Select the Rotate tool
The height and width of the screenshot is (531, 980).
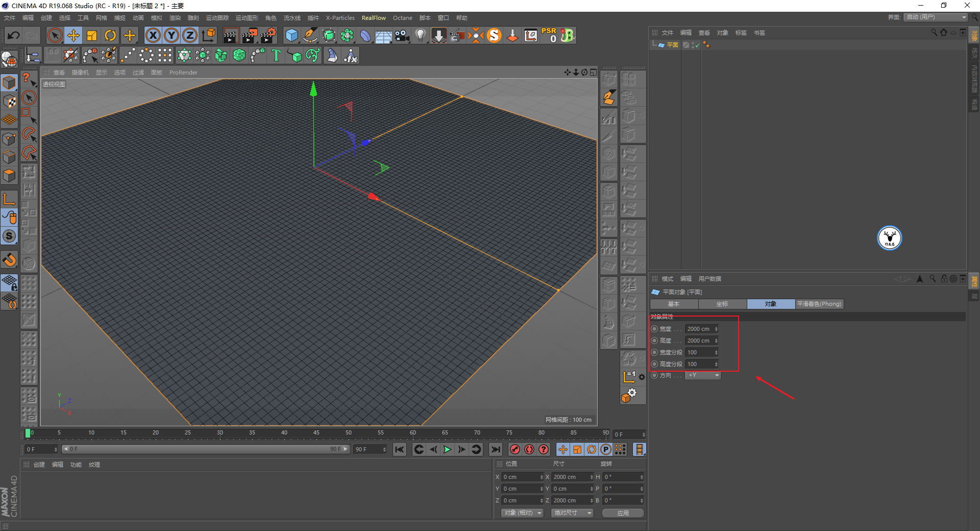[110, 35]
